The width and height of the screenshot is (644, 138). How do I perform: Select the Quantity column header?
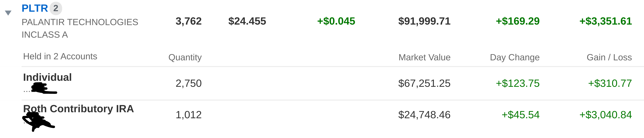point(185,57)
